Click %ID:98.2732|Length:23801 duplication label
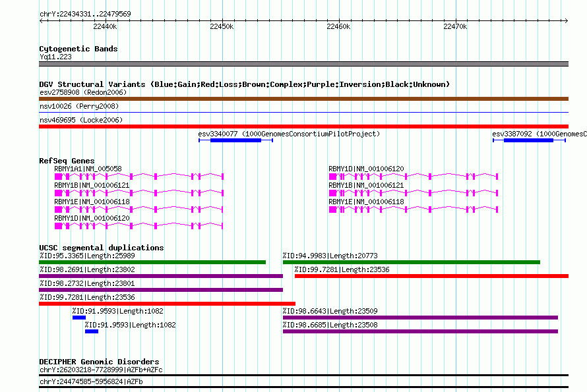Screen dimensions: 587x392 coord(87,283)
